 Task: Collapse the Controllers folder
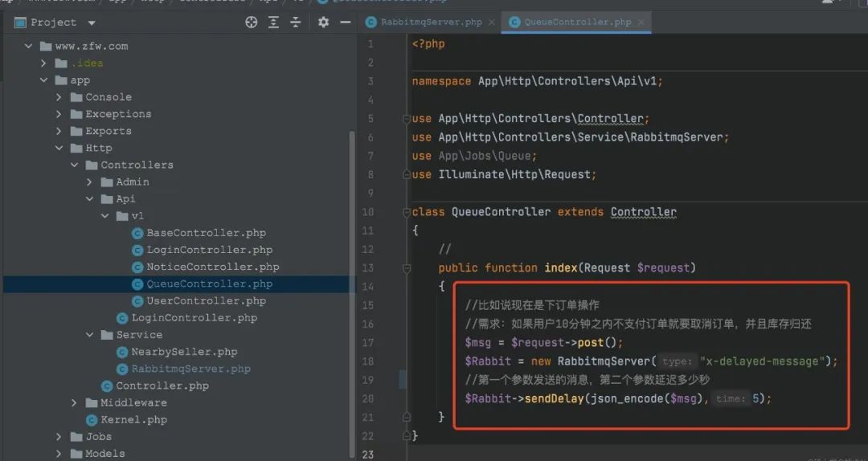(x=74, y=165)
